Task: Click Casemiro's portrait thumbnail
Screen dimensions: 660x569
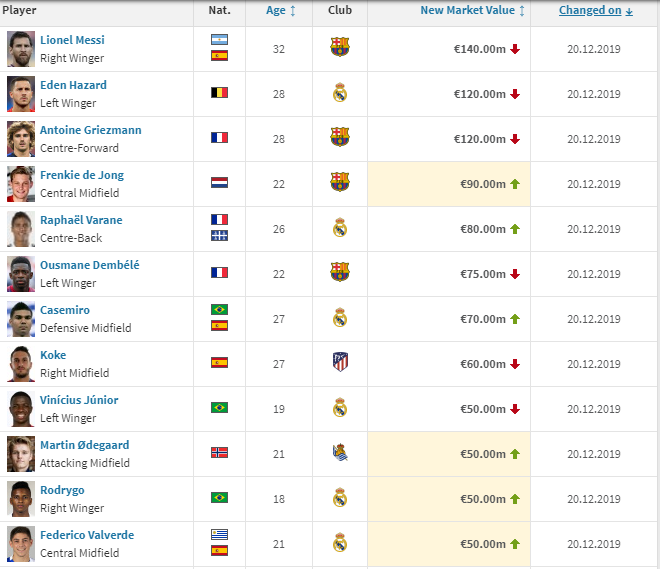Action: click(x=21, y=319)
